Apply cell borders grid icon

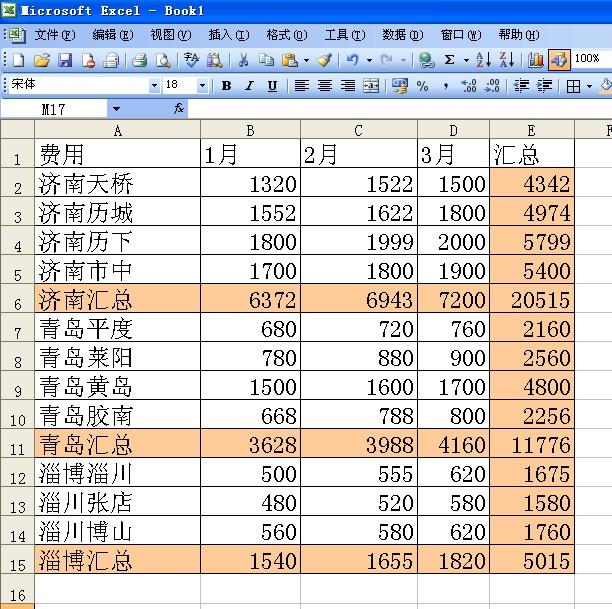coord(573,86)
